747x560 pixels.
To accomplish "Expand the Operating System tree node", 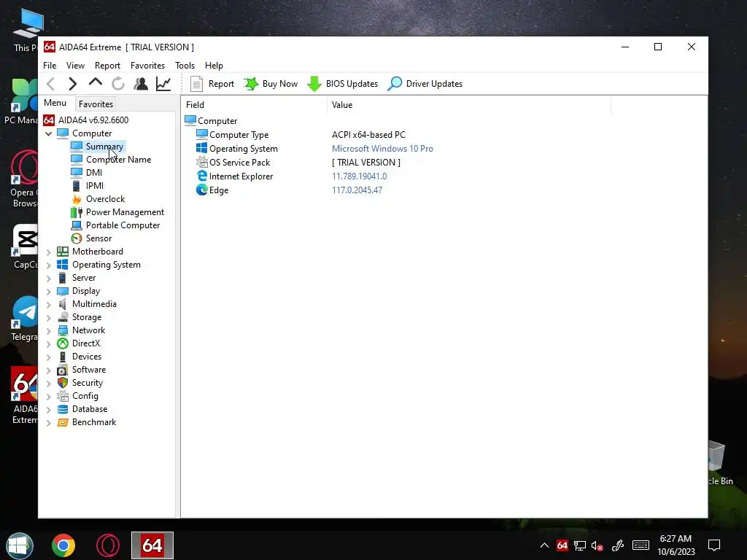I will pos(49,265).
